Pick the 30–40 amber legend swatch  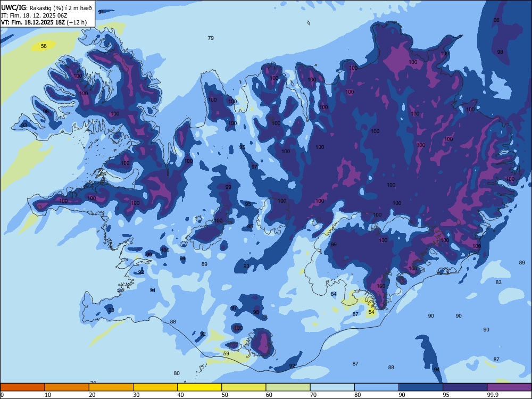(x=155, y=387)
